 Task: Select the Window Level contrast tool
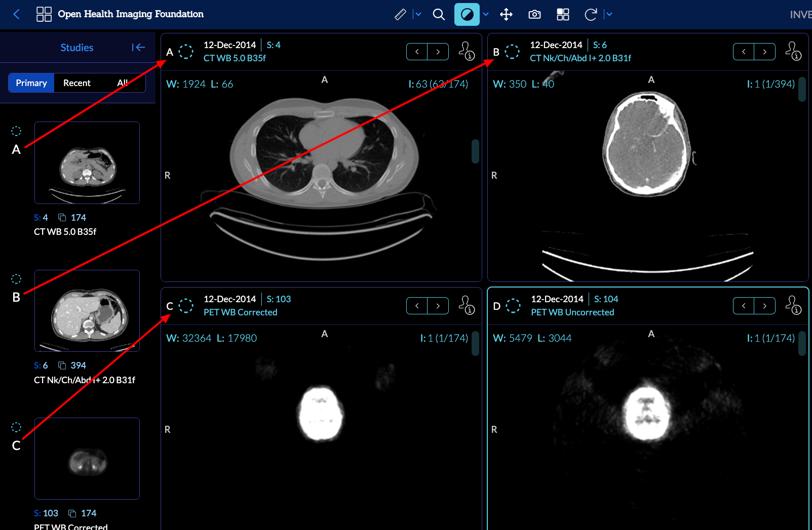[467, 14]
